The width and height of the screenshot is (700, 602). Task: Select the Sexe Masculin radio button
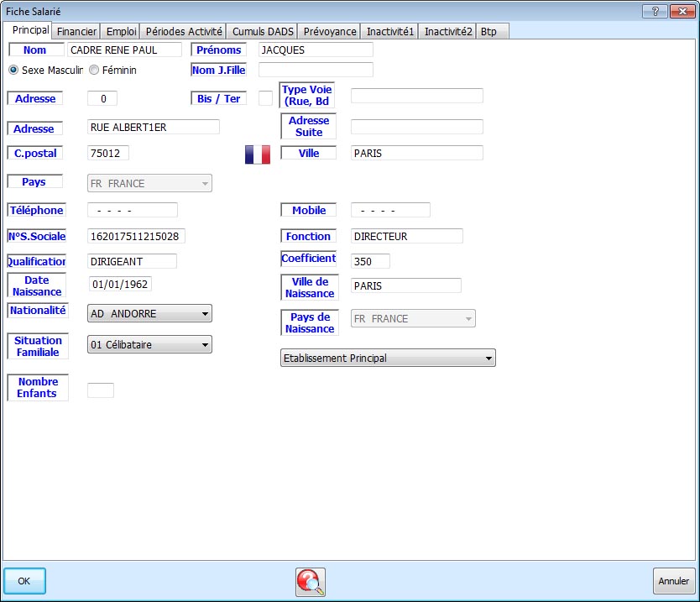(x=13, y=71)
